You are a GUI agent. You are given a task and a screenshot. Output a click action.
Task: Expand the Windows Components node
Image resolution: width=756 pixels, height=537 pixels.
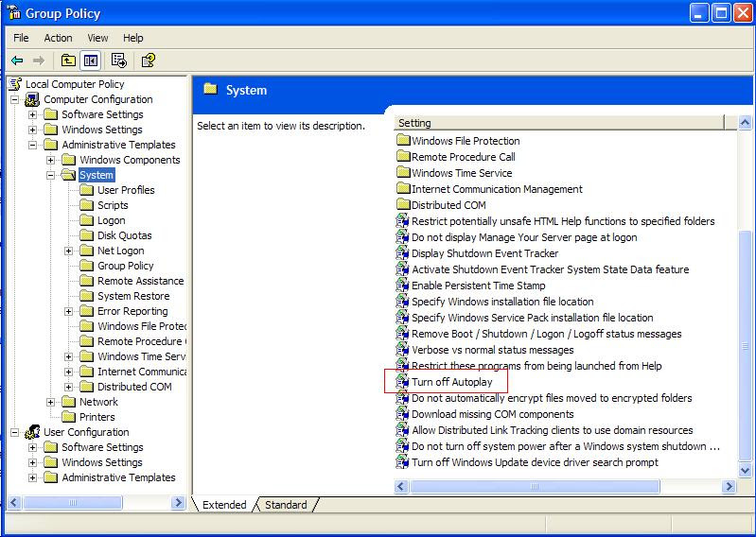(51, 160)
